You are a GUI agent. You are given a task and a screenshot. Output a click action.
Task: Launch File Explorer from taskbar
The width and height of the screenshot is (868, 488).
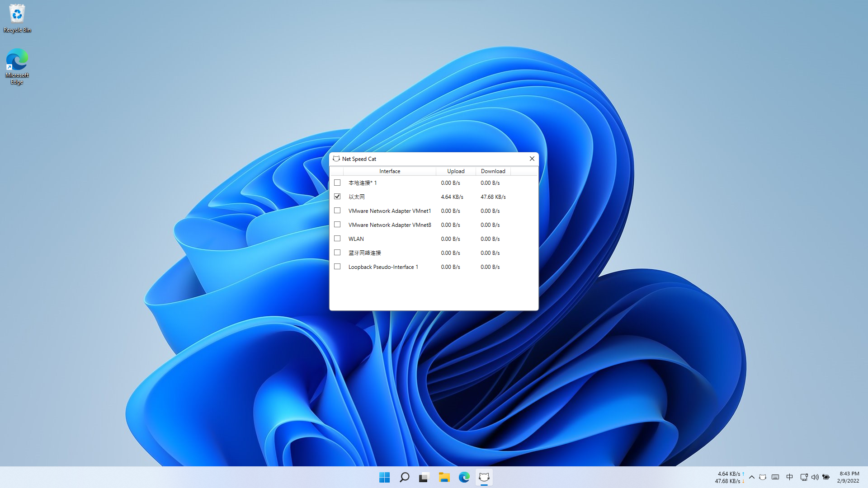(x=444, y=477)
